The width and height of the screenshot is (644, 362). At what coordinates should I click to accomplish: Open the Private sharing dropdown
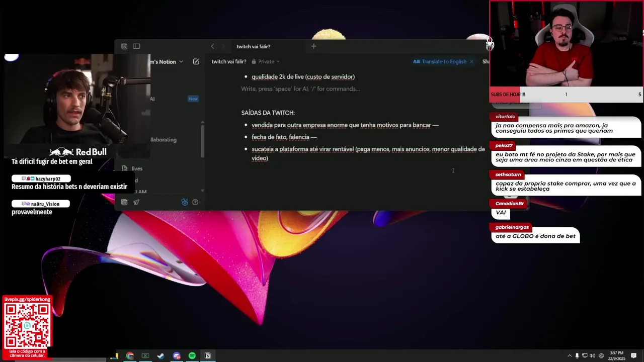266,62
